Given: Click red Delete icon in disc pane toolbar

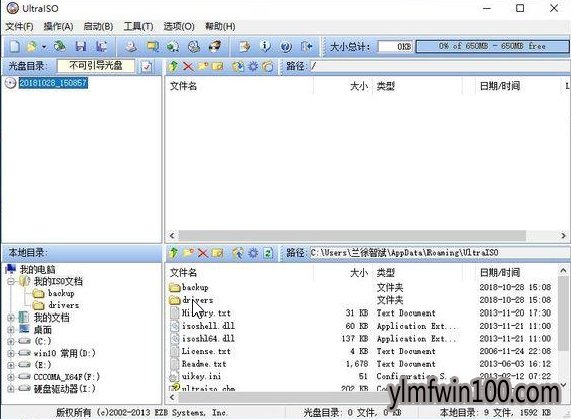Looking at the screenshot, I should pos(188,66).
